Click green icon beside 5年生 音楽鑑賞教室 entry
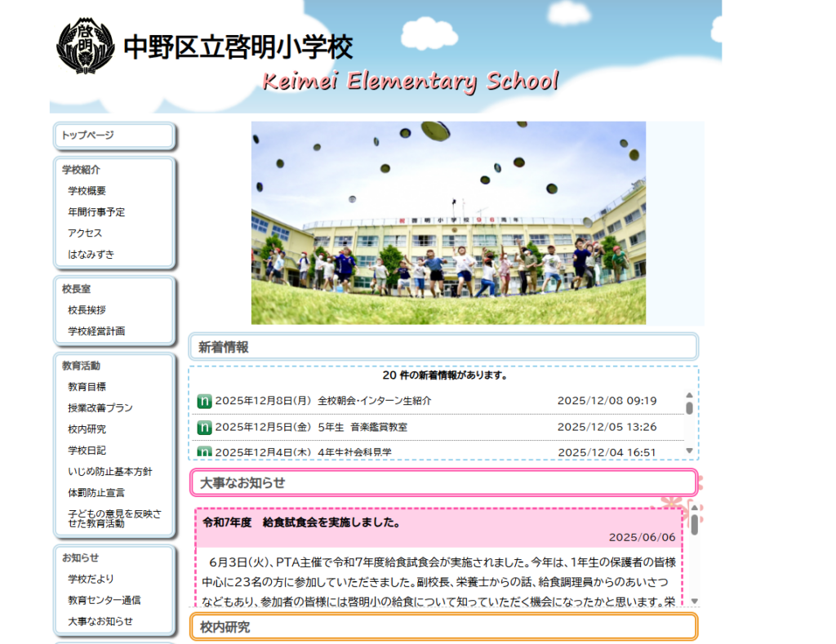The height and width of the screenshot is (644, 836). tap(205, 427)
